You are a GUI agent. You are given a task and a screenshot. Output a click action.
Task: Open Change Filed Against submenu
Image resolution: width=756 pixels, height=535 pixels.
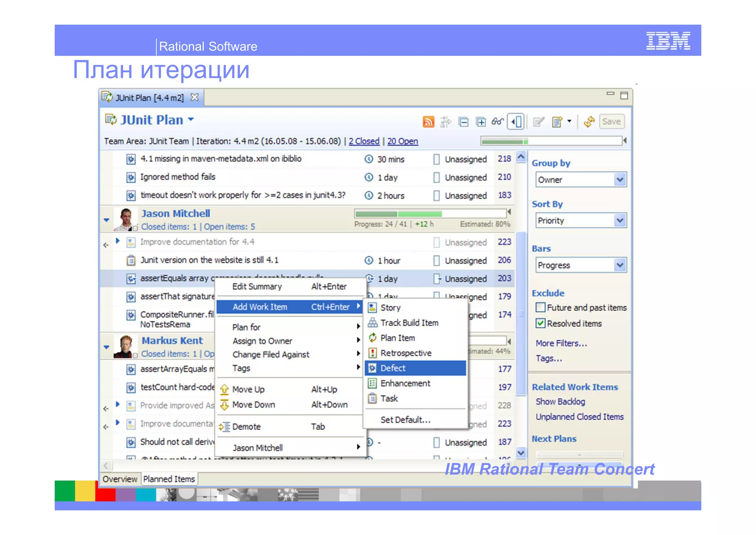[x=290, y=354]
